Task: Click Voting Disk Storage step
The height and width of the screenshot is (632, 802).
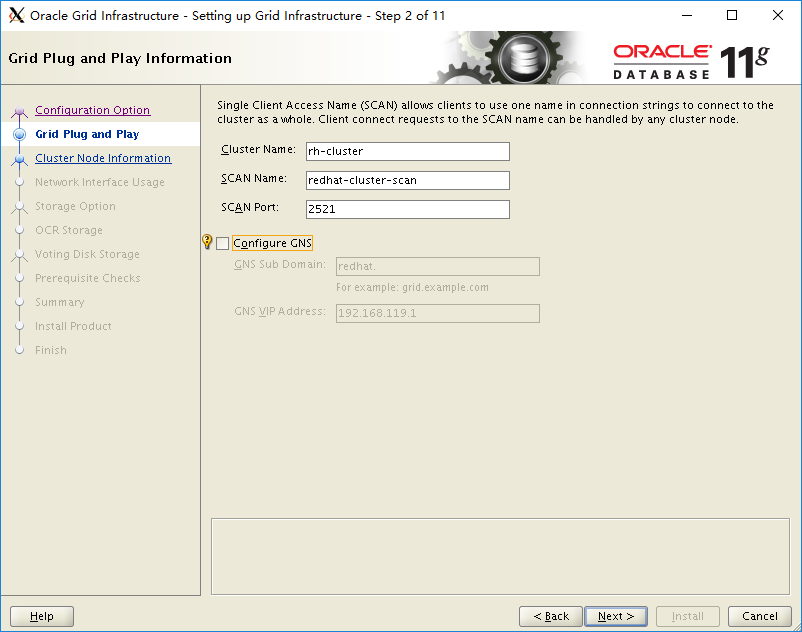Action: (x=87, y=254)
